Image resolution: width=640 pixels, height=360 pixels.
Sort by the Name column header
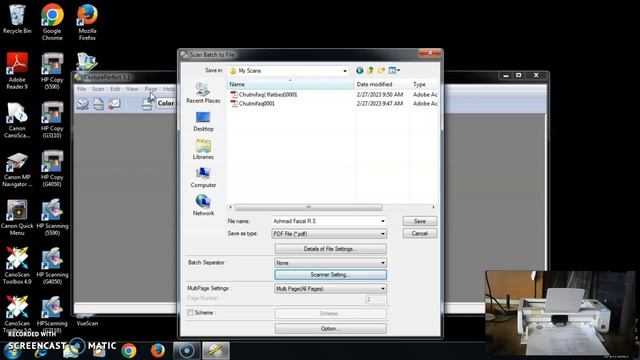290,84
